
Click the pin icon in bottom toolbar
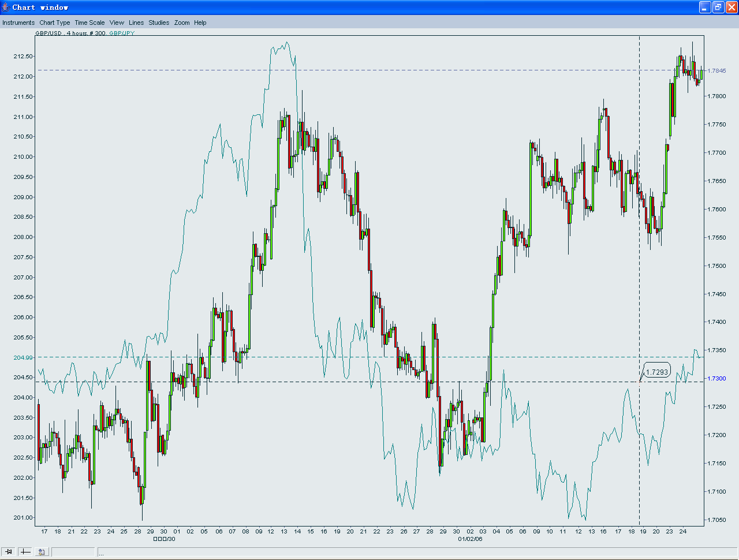pos(9,552)
